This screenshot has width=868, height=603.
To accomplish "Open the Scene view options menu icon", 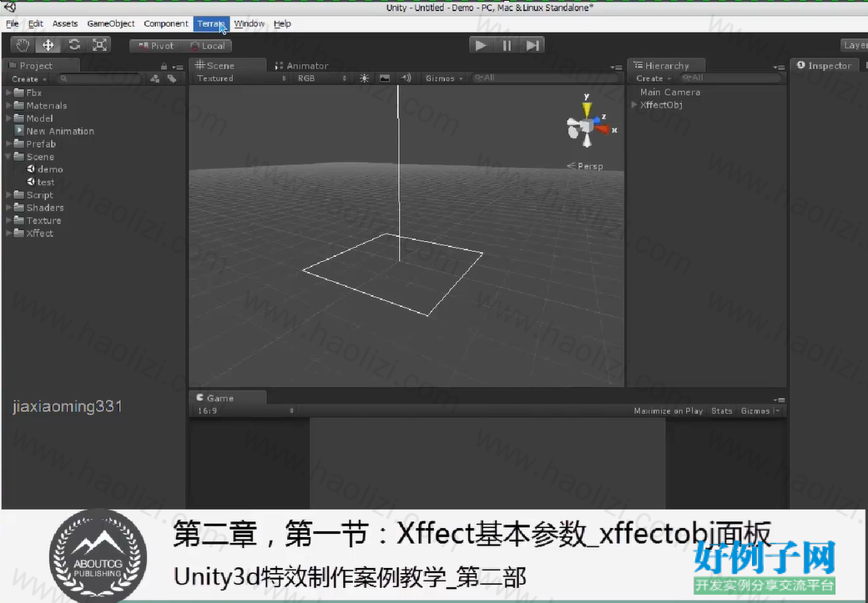I will [x=616, y=67].
